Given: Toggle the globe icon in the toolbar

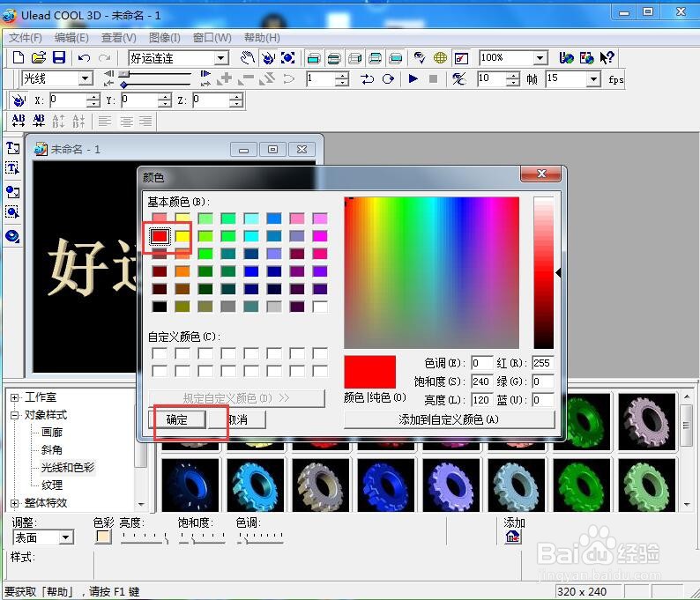Looking at the screenshot, I should [440, 57].
